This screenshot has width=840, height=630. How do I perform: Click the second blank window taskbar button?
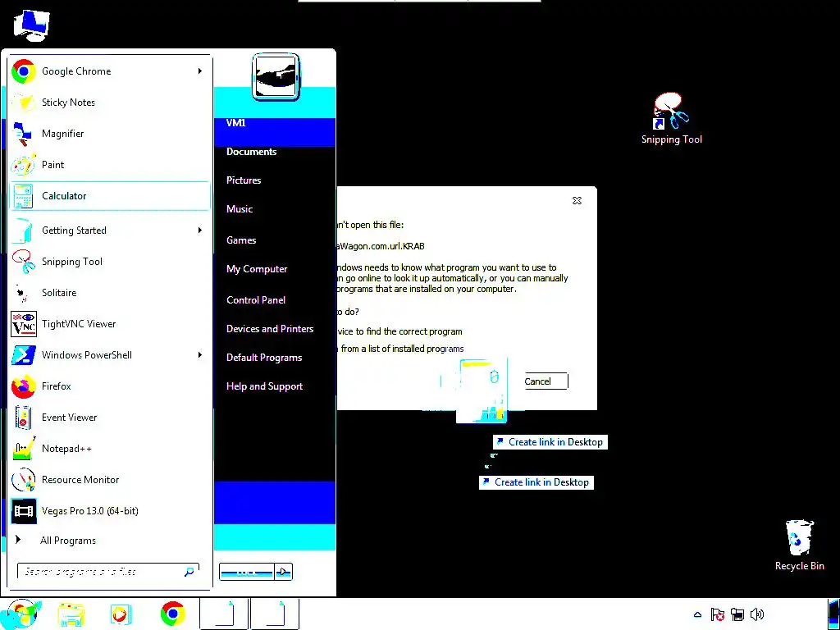click(x=275, y=614)
